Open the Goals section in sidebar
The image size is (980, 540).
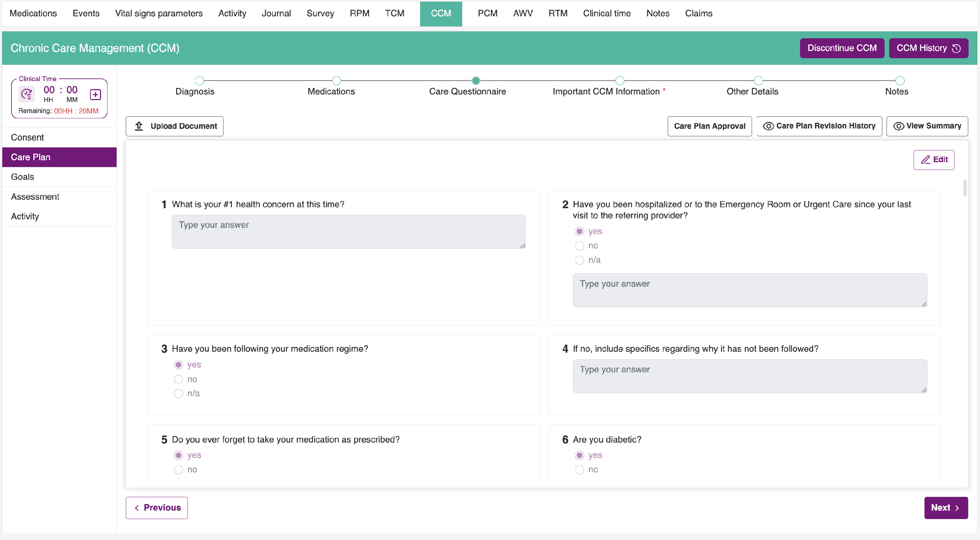click(23, 177)
